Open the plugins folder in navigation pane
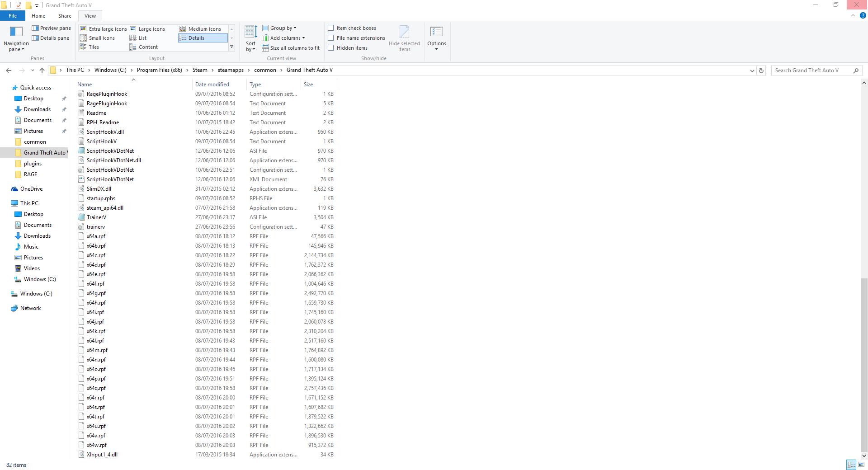This screenshot has width=868, height=470. 33,164
